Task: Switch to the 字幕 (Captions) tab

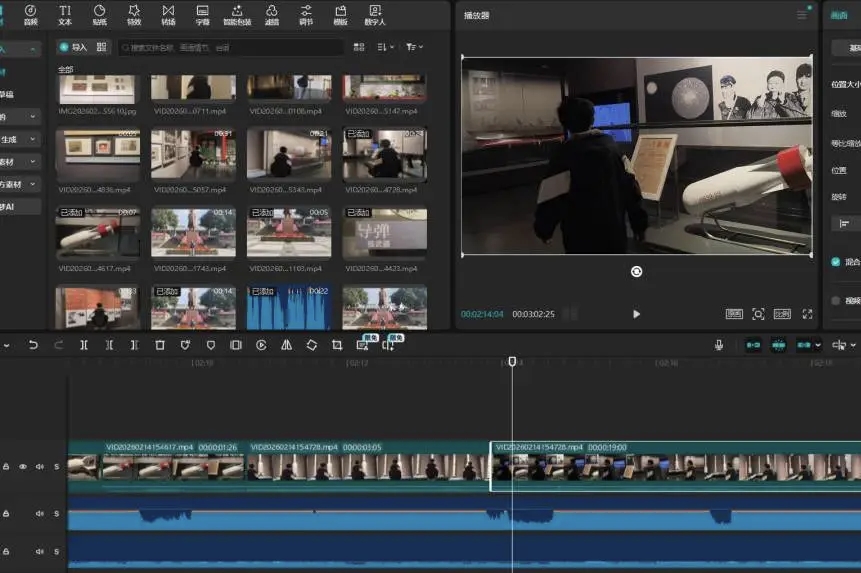Action: tap(203, 14)
